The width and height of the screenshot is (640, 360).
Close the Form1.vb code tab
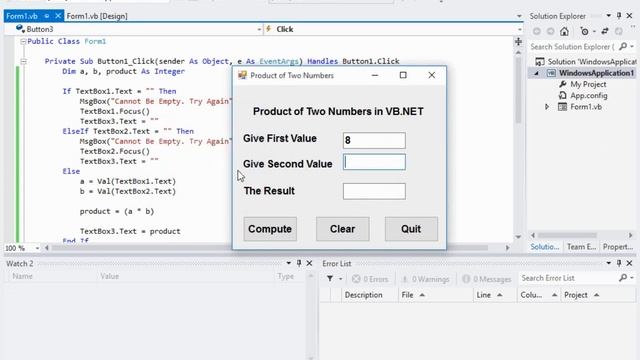pyautogui.click(x=58, y=16)
